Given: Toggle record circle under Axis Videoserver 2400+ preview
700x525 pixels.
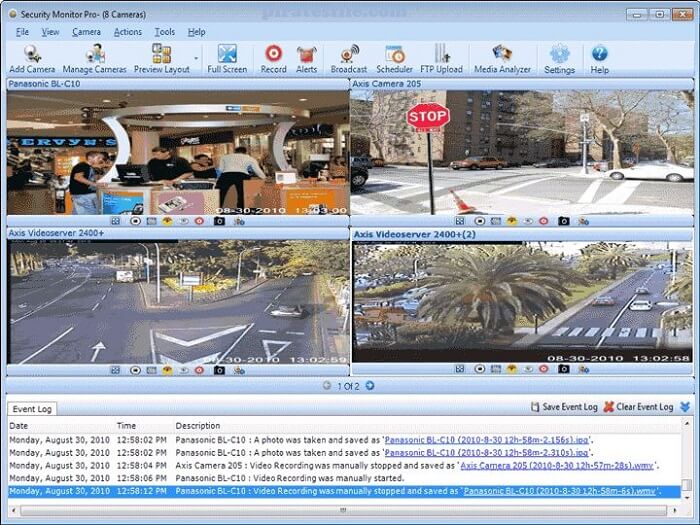Looking at the screenshot, I should 135,370.
